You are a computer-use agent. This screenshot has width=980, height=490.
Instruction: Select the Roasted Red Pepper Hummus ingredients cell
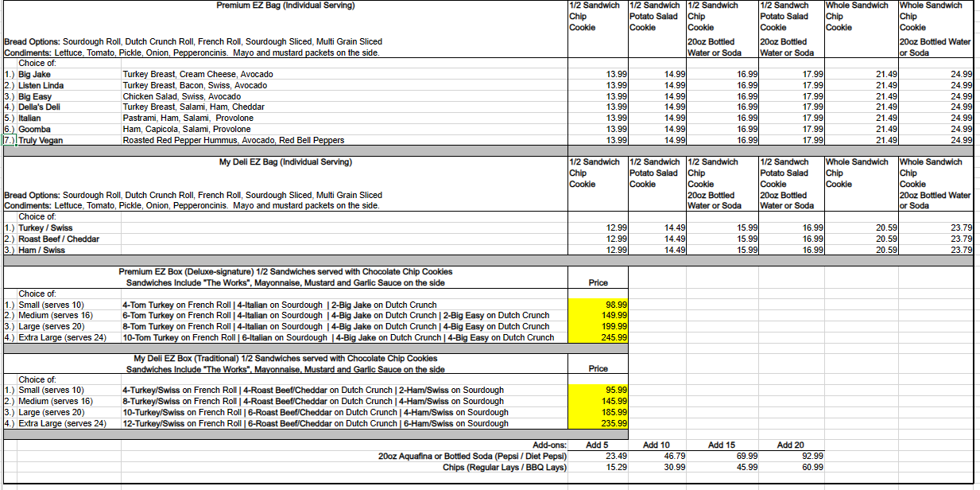click(233, 141)
